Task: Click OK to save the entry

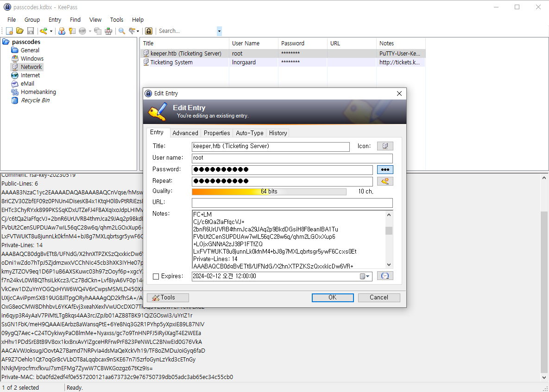Action: (x=333, y=298)
